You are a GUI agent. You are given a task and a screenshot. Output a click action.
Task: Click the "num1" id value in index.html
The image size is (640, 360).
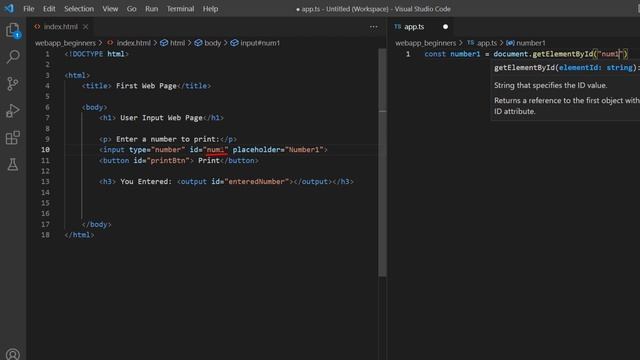[x=216, y=150]
